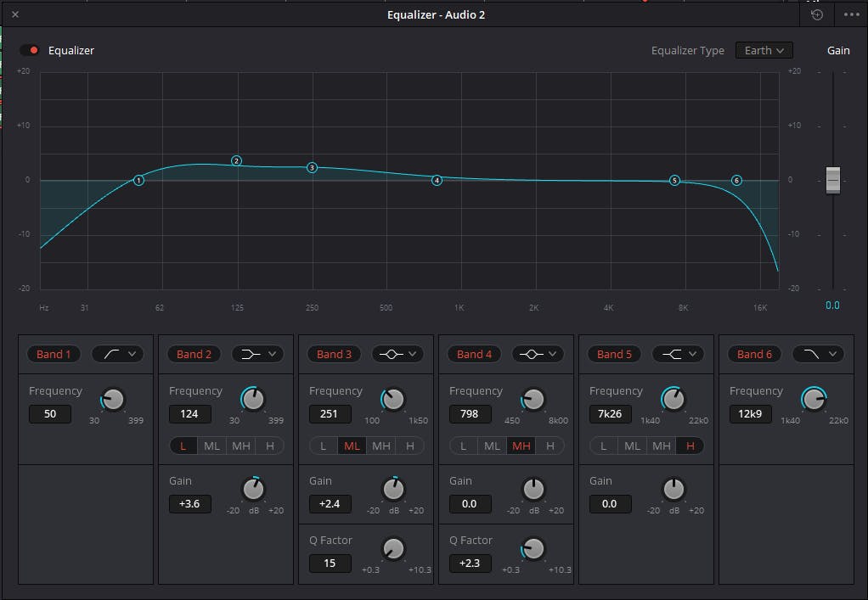Click Band 2 gain field showing +3.6
The height and width of the screenshot is (600, 868).
[190, 504]
